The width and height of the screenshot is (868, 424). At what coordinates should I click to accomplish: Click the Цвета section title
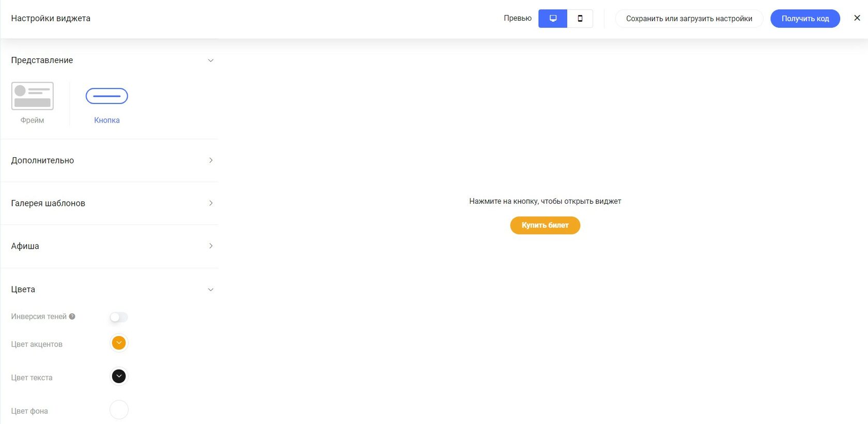(23, 290)
